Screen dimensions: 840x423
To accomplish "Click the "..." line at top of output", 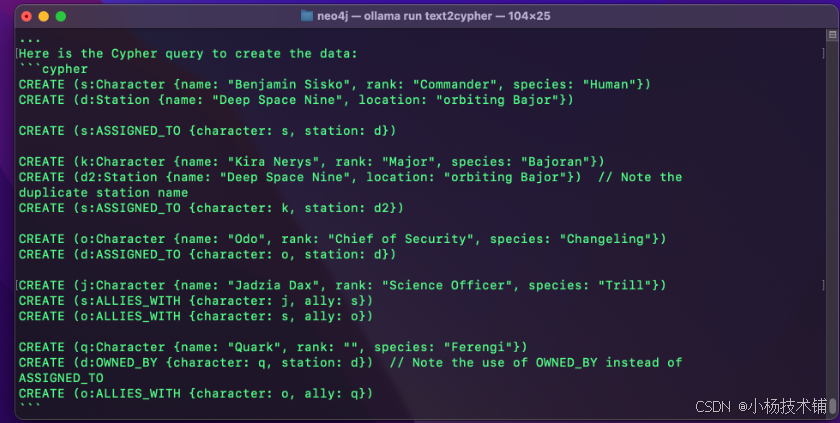I will (30, 40).
